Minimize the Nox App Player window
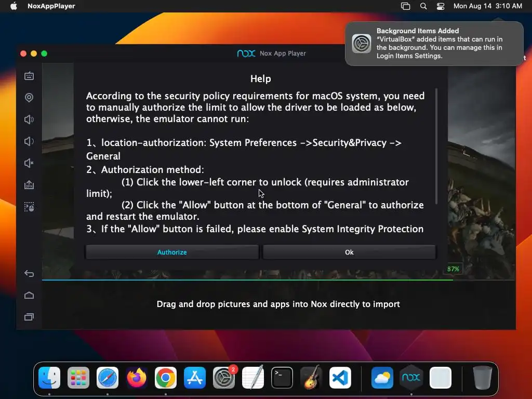The width and height of the screenshot is (532, 399). (34, 54)
